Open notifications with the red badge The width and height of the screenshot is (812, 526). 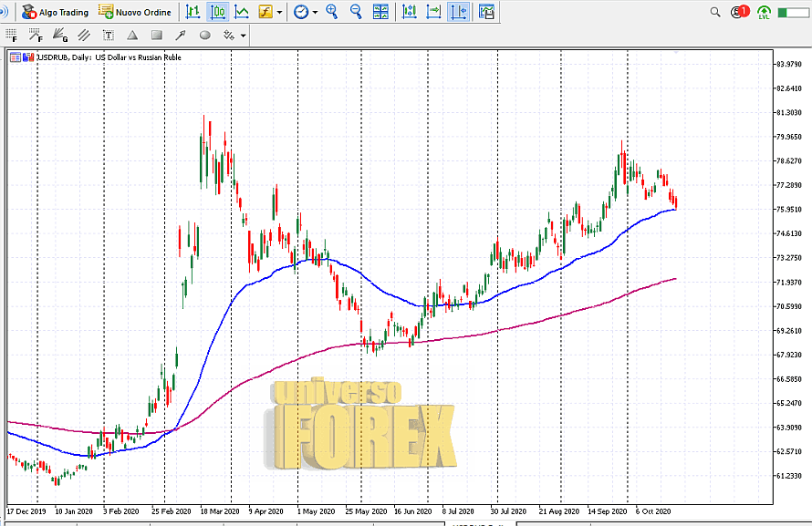tap(740, 12)
